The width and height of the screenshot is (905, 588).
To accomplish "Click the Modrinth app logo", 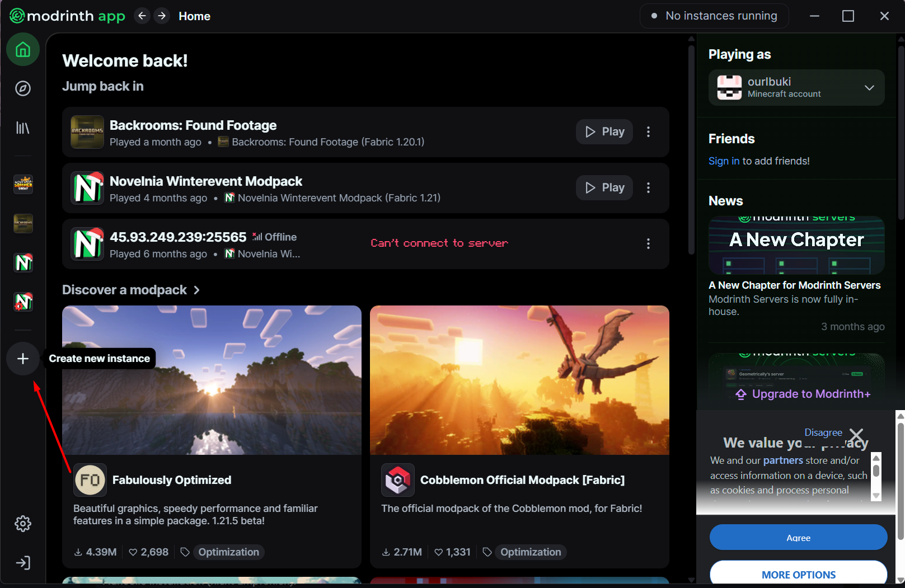I will (67, 16).
